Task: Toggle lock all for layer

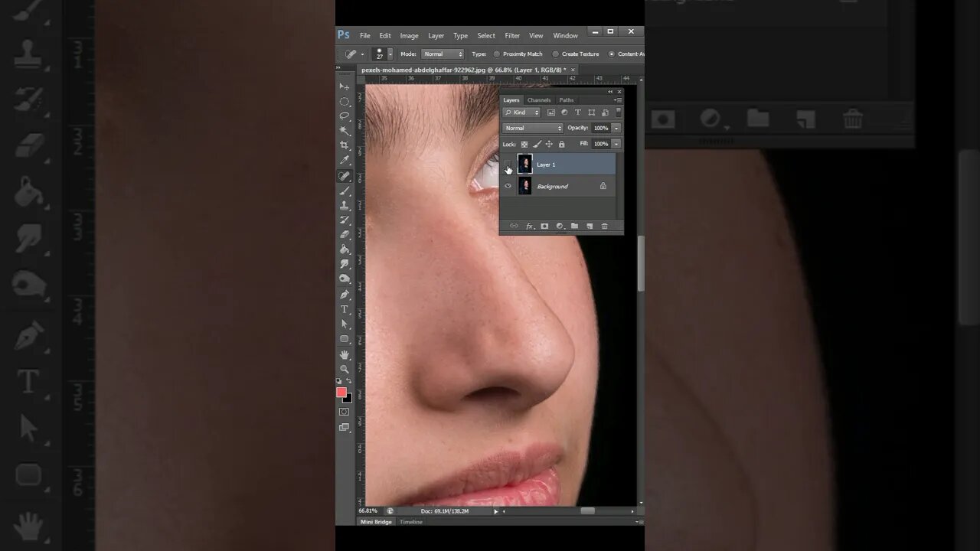Action: pos(561,144)
